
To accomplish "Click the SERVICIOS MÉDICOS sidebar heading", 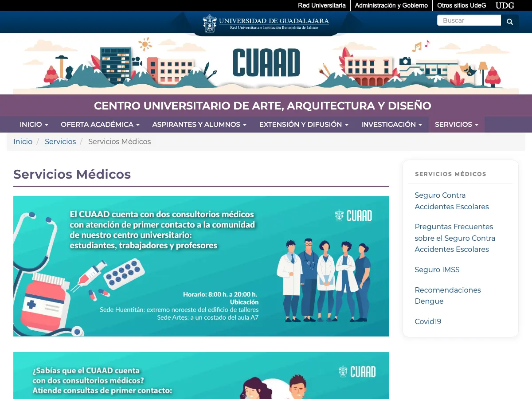I will tap(450, 174).
